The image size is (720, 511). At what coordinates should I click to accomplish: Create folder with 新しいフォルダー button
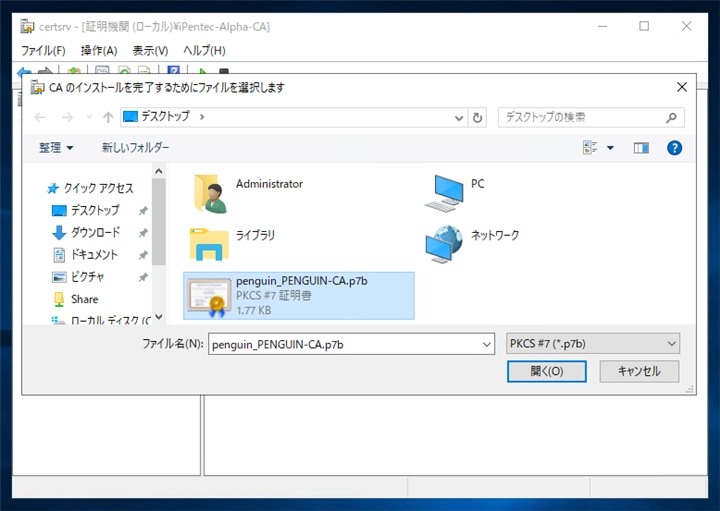[x=135, y=147]
